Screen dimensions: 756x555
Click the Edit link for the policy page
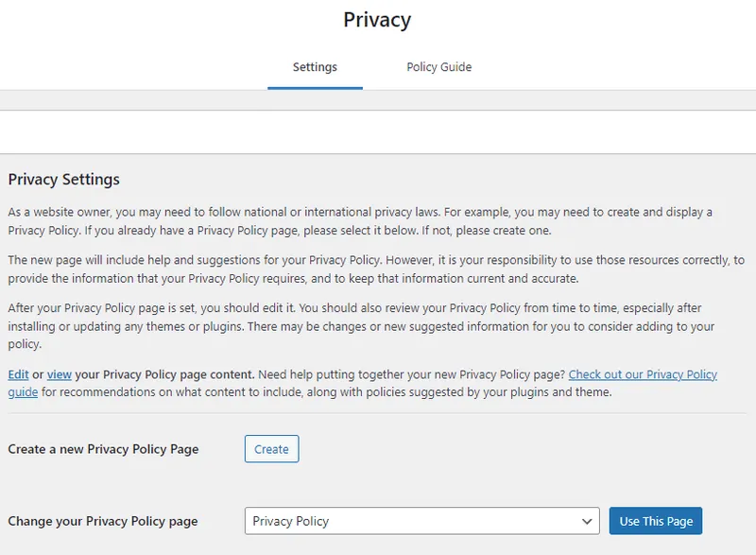click(18, 374)
